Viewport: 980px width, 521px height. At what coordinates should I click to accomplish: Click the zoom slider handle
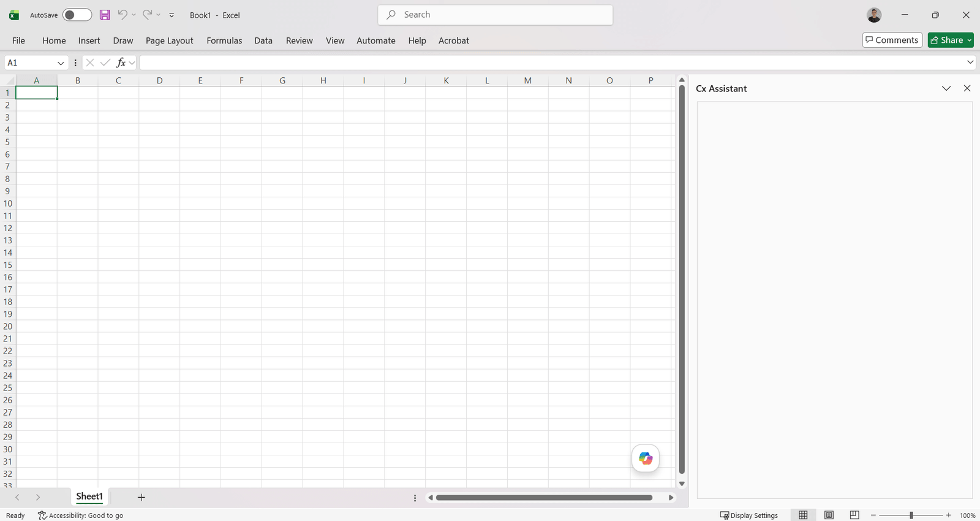click(x=911, y=515)
